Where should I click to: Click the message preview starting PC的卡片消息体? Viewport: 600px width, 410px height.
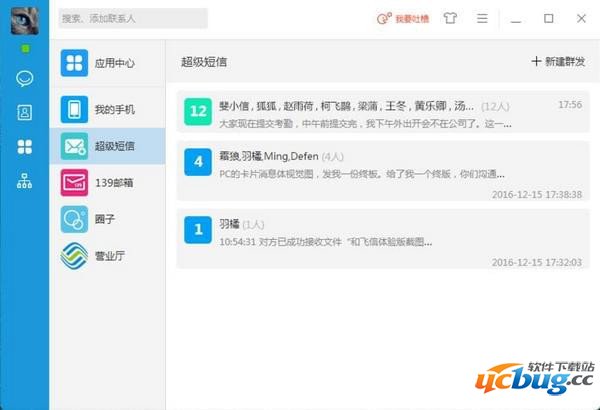(x=362, y=174)
